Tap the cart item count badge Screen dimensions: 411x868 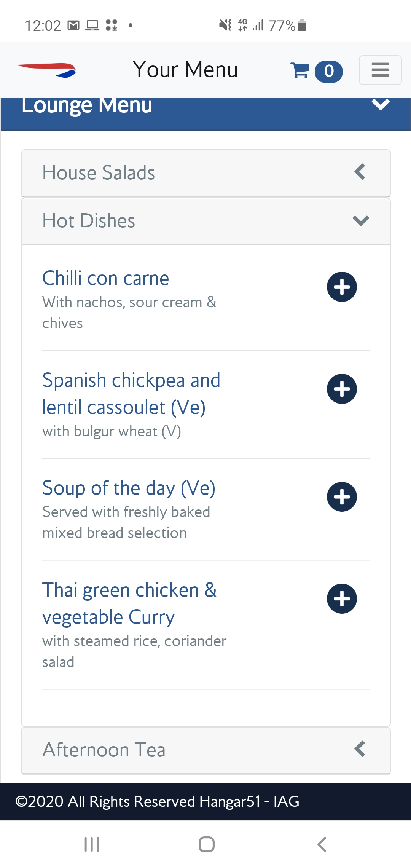329,71
